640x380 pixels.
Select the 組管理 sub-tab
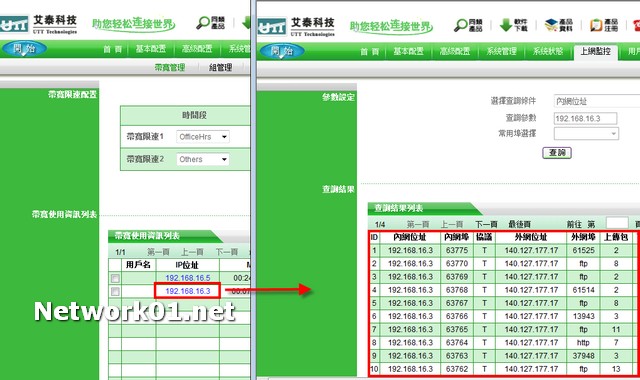tap(221, 67)
